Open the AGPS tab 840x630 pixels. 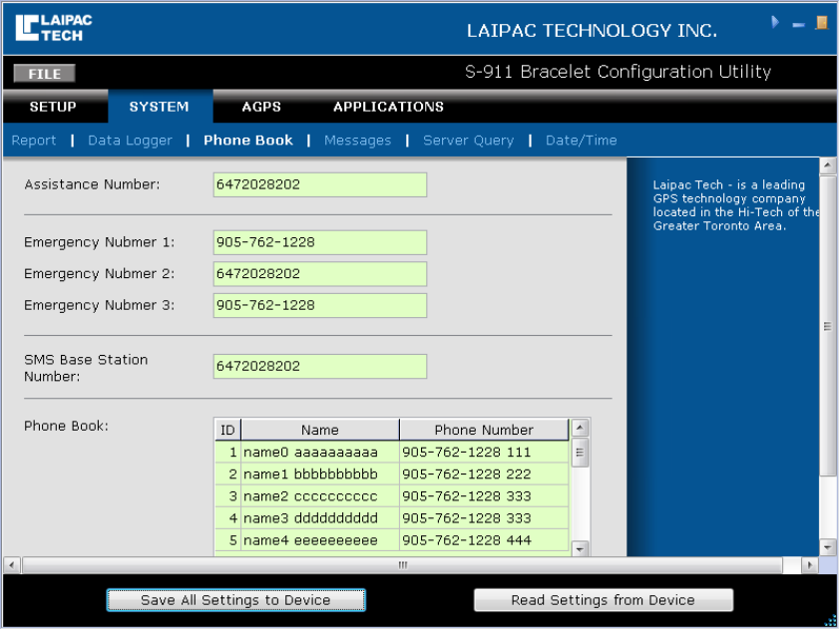261,107
